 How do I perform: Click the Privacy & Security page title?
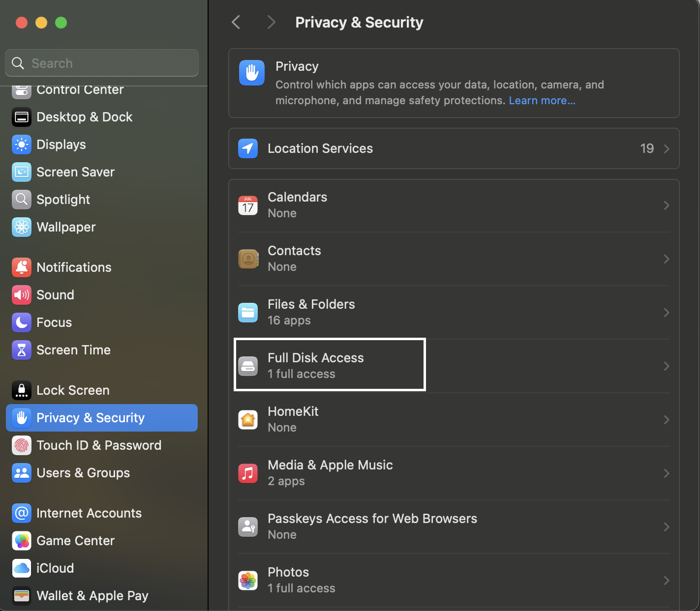[359, 22]
